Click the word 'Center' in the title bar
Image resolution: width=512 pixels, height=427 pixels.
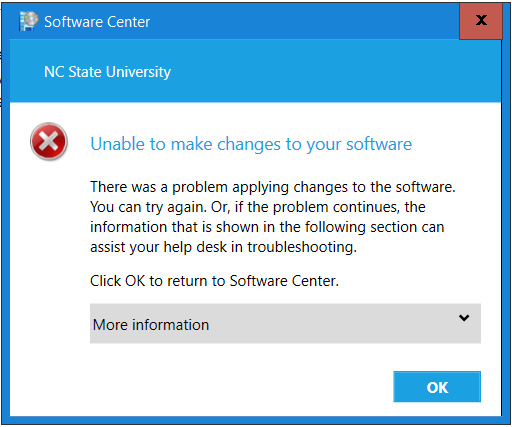128,22
